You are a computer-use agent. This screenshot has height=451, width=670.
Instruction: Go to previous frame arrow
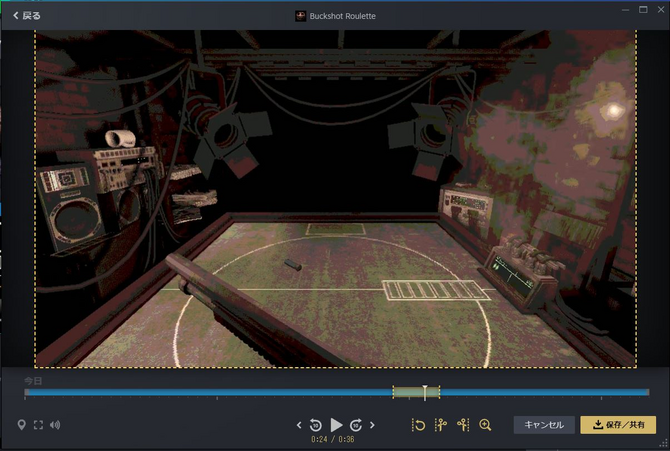299,425
